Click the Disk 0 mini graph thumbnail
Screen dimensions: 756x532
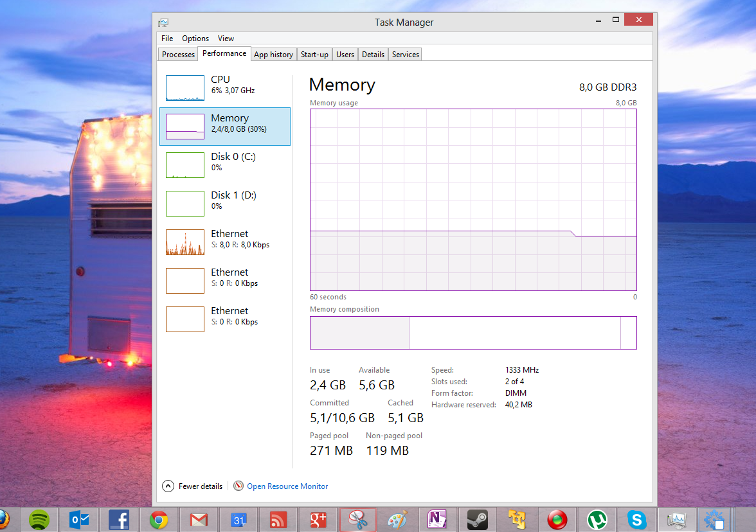click(185, 164)
